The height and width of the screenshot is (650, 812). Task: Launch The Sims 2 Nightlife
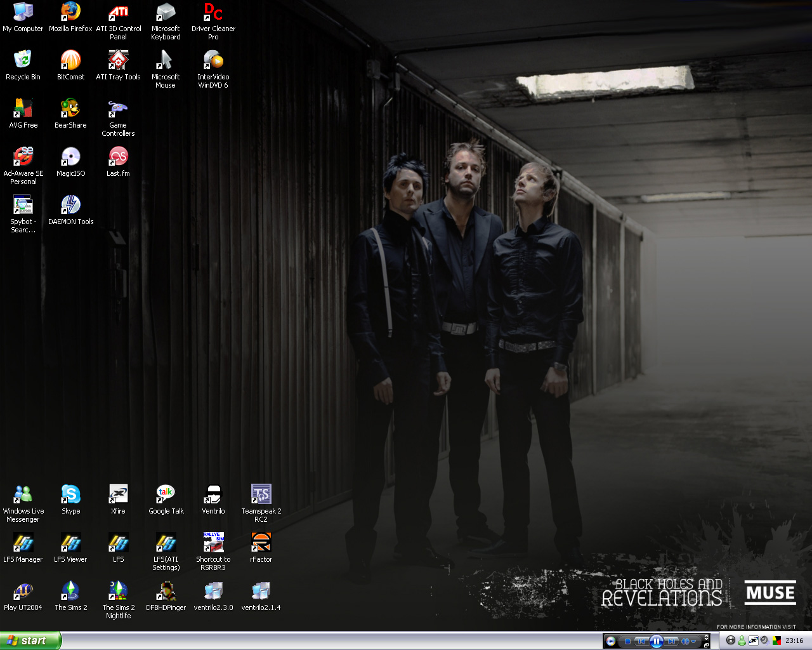tap(118, 600)
